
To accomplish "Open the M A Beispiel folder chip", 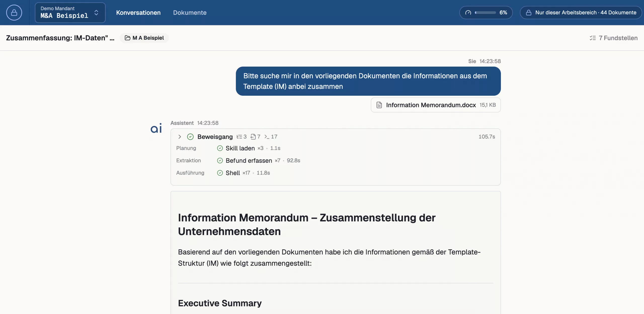I will pyautogui.click(x=144, y=38).
